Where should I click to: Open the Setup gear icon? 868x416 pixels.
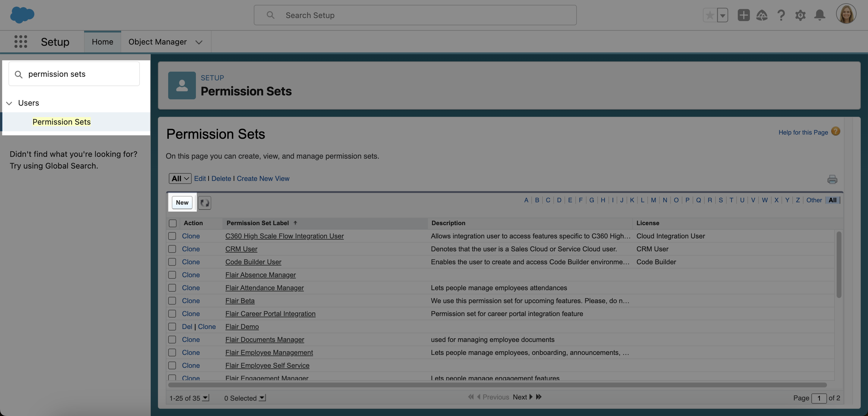[800, 15]
